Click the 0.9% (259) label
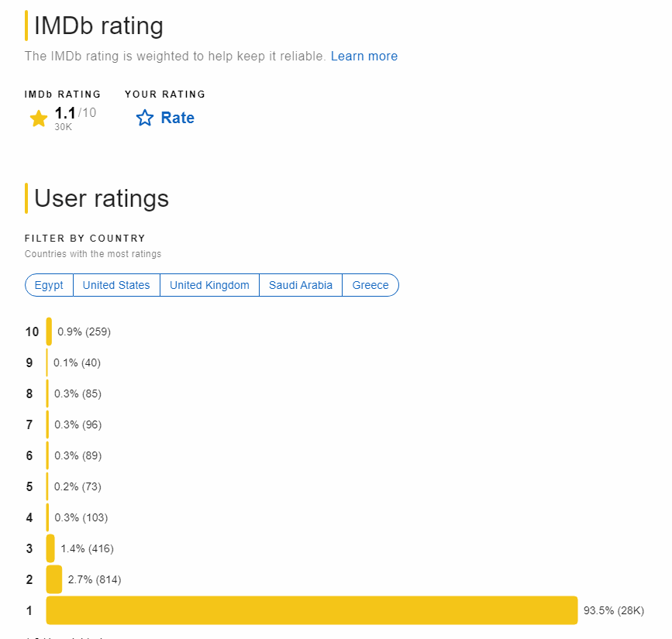Image resolution: width=672 pixels, height=639 pixels. (x=84, y=332)
